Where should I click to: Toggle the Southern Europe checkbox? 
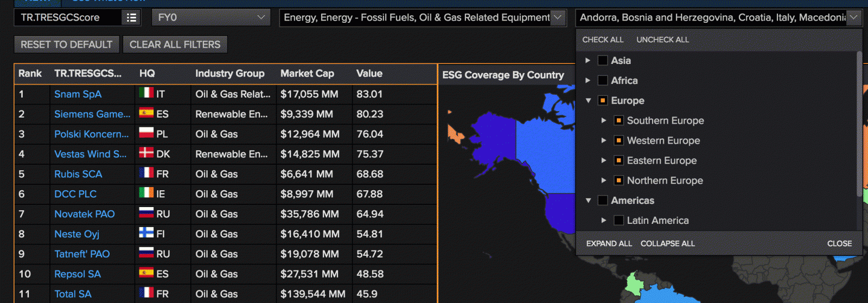pos(618,120)
